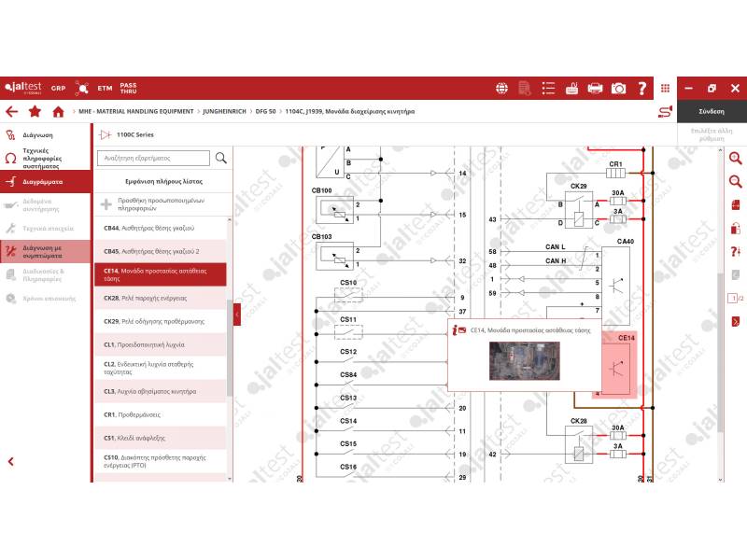Image resolution: width=747 pixels, height=560 pixels.
Task: Click the search icon beside component field
Action: (x=221, y=158)
